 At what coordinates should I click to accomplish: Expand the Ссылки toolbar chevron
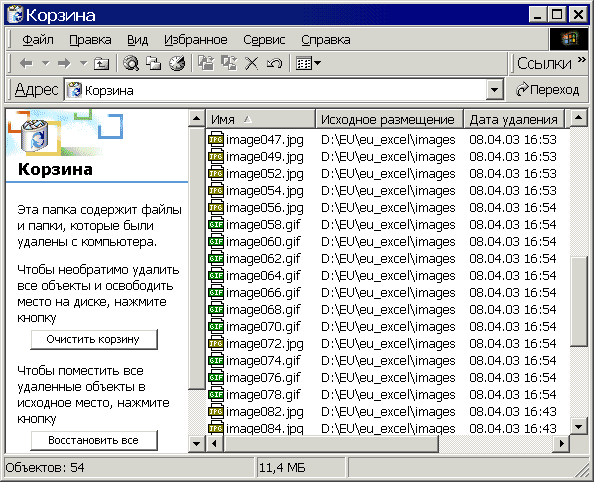(581, 59)
